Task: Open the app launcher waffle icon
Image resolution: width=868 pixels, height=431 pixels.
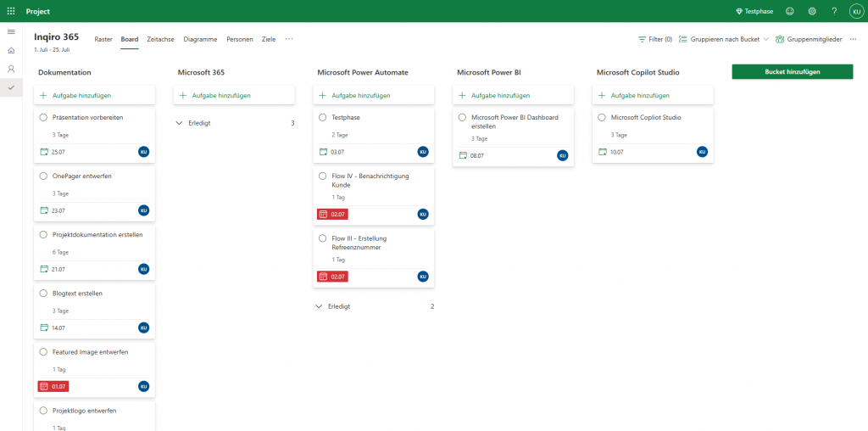Action: [x=11, y=11]
